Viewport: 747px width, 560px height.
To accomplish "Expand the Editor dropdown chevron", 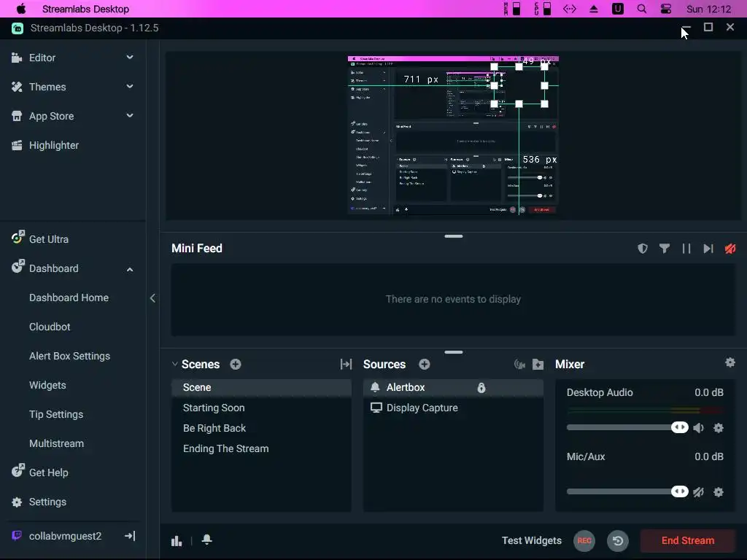I will 130,57.
